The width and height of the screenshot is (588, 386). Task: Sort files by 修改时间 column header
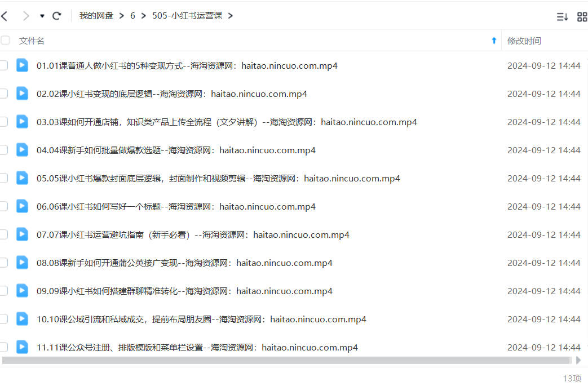(524, 41)
